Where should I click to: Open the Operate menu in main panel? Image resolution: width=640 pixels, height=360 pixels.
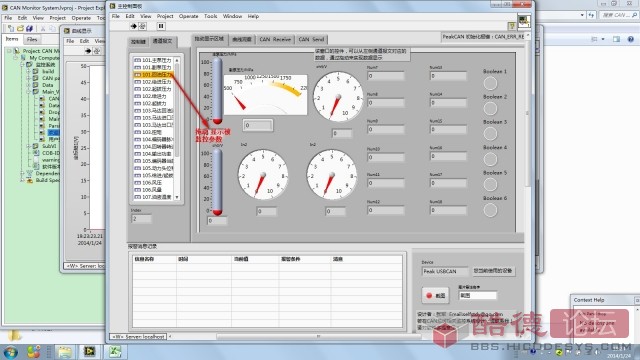[x=189, y=16]
